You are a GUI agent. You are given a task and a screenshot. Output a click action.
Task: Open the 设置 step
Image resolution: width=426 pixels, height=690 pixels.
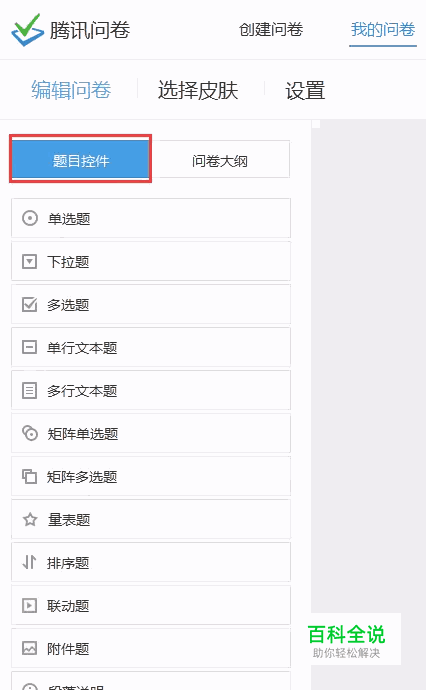coord(305,91)
